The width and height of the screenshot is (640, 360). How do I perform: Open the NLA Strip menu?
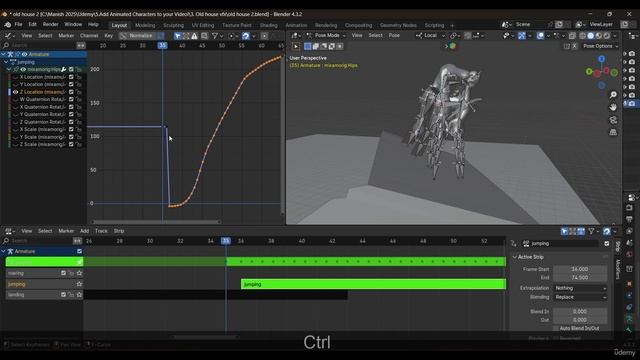(x=119, y=231)
